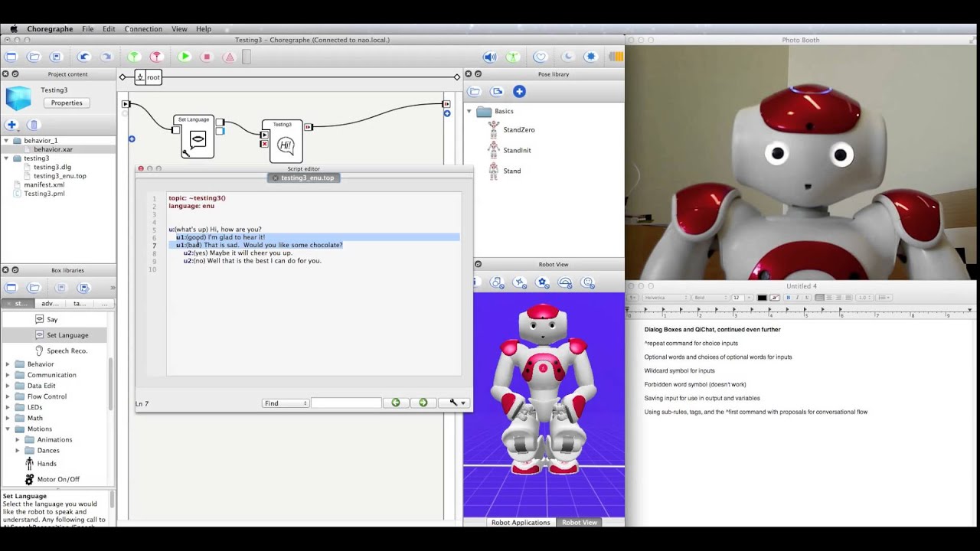Collapse the testing3 folder in project tree
This screenshot has width=980, height=551.
click(x=7, y=158)
